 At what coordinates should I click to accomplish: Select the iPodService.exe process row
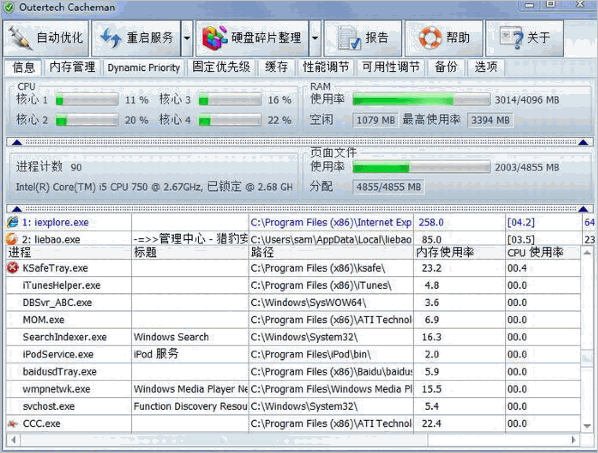coord(293,354)
